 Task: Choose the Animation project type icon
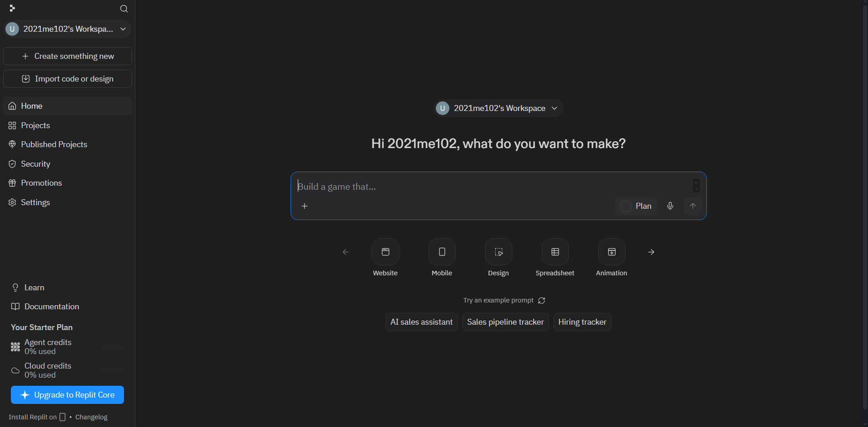612,252
